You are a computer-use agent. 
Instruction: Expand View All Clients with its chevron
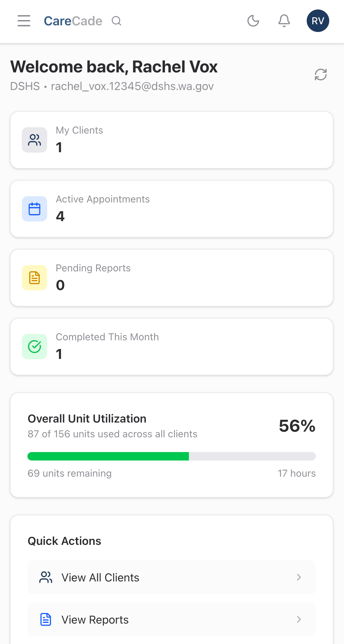pyautogui.click(x=299, y=577)
